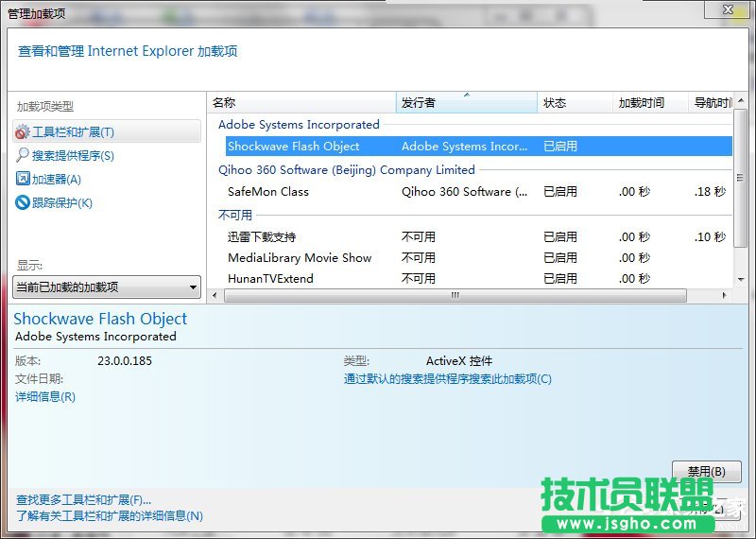This screenshot has height=539, width=756.
Task: Select the Qihoo 360 Software group header
Action: [346, 170]
